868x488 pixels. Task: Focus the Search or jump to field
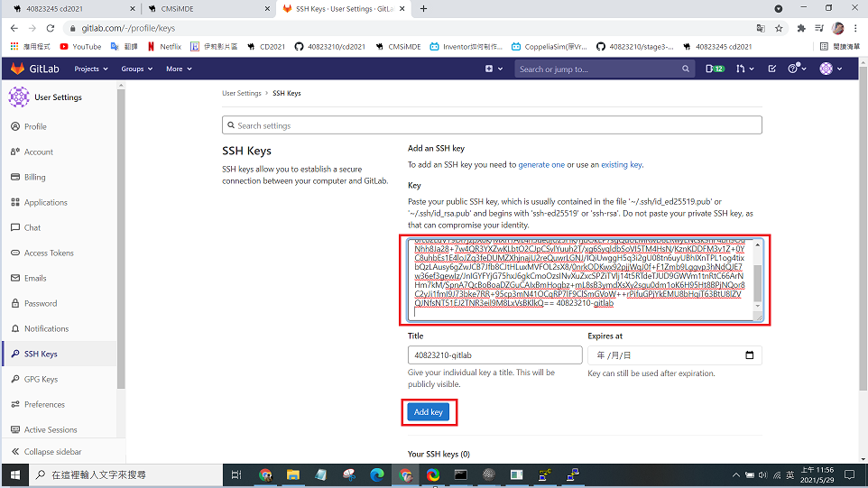tap(604, 69)
